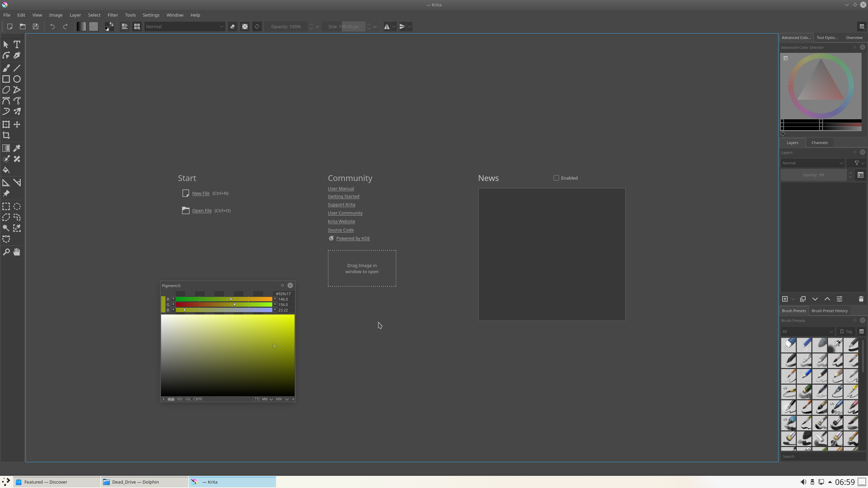The image size is (868, 488).
Task: Select the Reference Images pin tool
Action: [6, 194]
